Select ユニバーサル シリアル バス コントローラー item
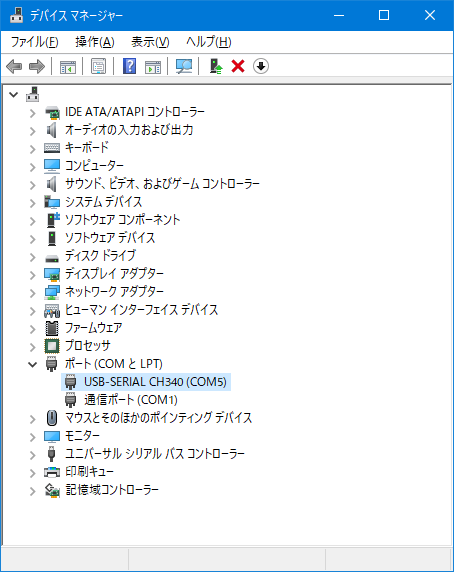This screenshot has height=572, width=454. pos(155,454)
